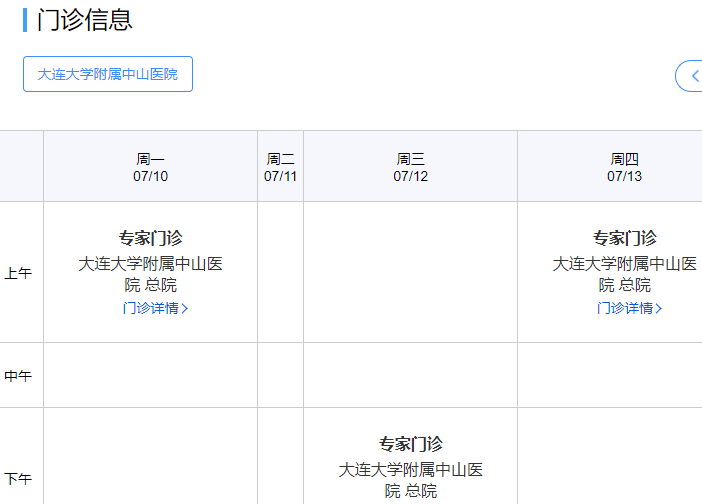Click Wednesday afternoon 专家门诊 title
This screenshot has height=504, width=702.
(411, 444)
